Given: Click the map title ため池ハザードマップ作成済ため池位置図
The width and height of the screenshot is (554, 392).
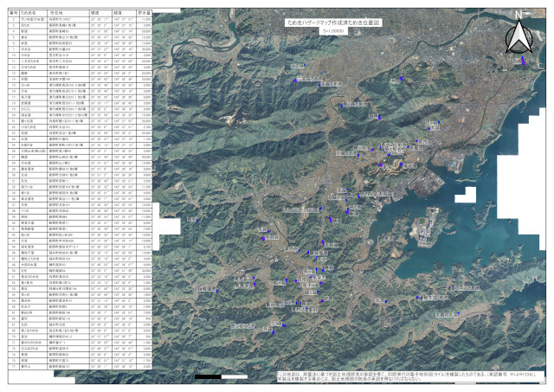Looking at the screenshot, I should (333, 23).
